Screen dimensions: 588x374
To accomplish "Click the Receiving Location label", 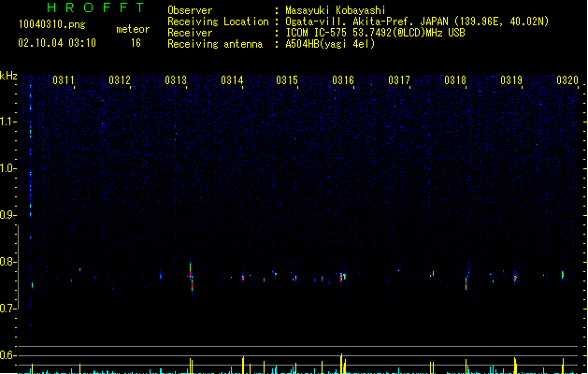I will pyautogui.click(x=218, y=22).
